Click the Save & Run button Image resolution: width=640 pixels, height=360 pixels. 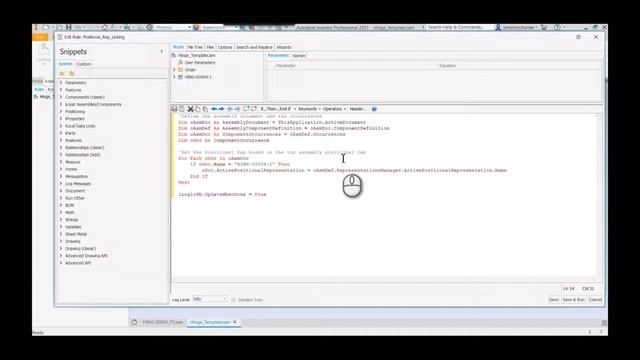pyautogui.click(x=573, y=300)
